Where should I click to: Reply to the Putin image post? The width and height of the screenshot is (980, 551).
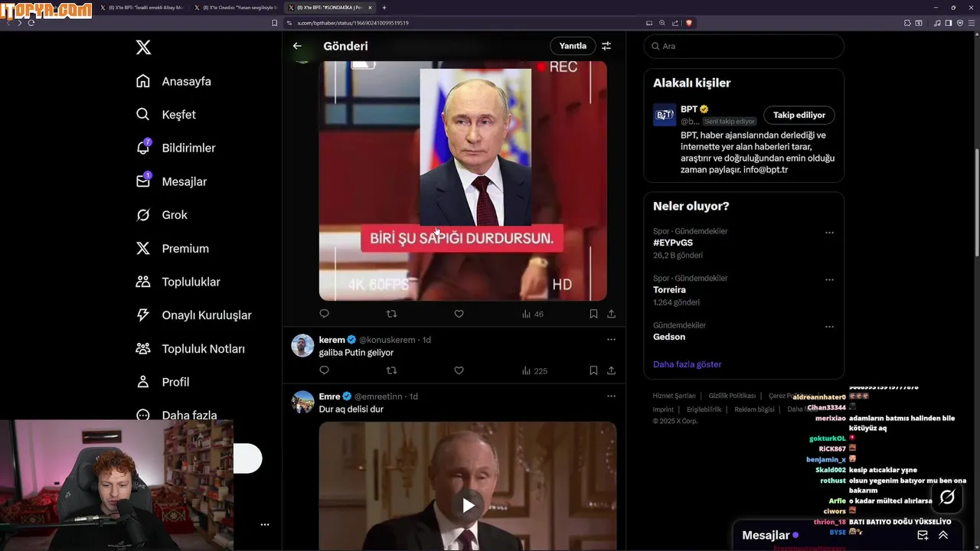324,314
